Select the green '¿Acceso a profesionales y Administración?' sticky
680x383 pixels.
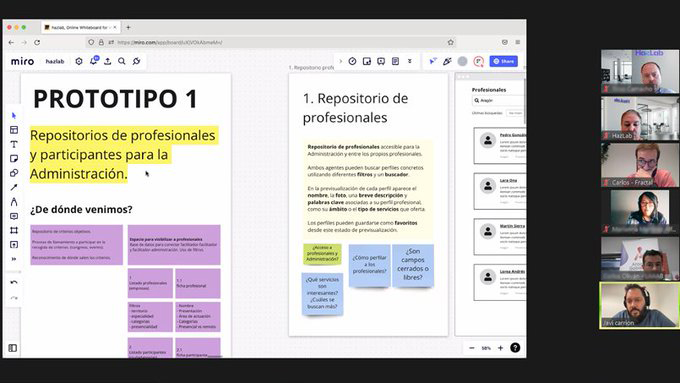point(322,254)
